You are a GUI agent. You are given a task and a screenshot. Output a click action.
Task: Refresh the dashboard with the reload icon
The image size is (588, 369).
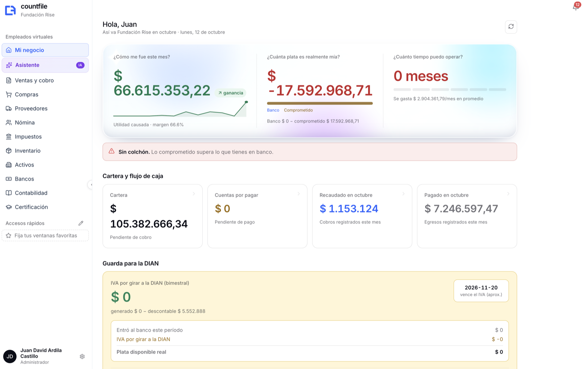tap(511, 27)
